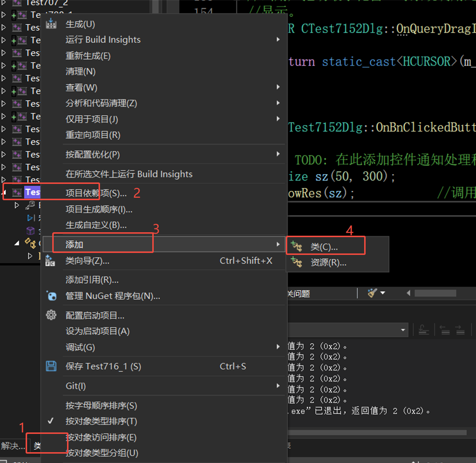The height and width of the screenshot is (463, 476).
Task: Choose 清理(N) from the context menu
Action: pos(80,71)
